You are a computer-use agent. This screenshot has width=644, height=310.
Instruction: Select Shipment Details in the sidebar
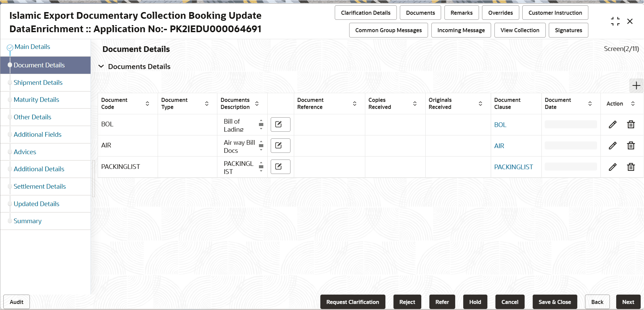click(x=38, y=82)
